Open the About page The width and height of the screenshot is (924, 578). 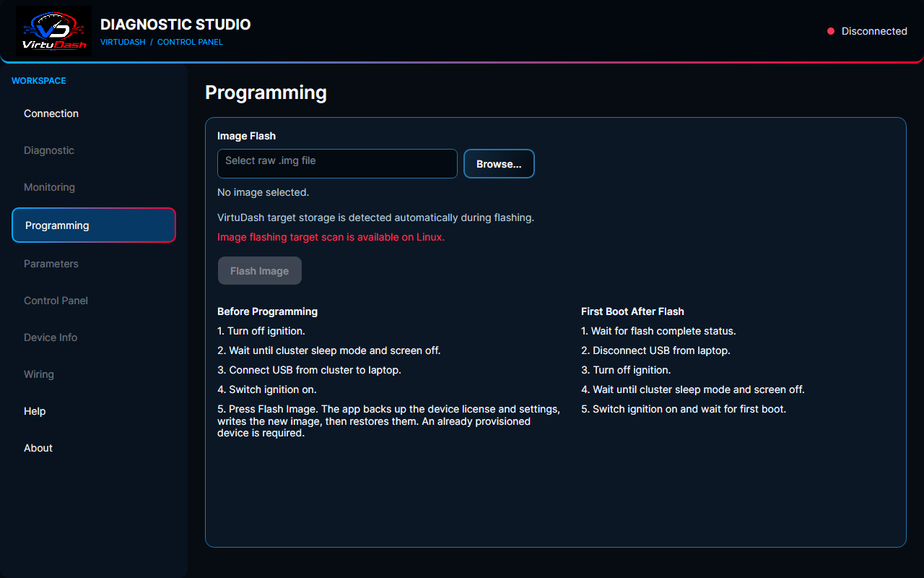(94, 448)
